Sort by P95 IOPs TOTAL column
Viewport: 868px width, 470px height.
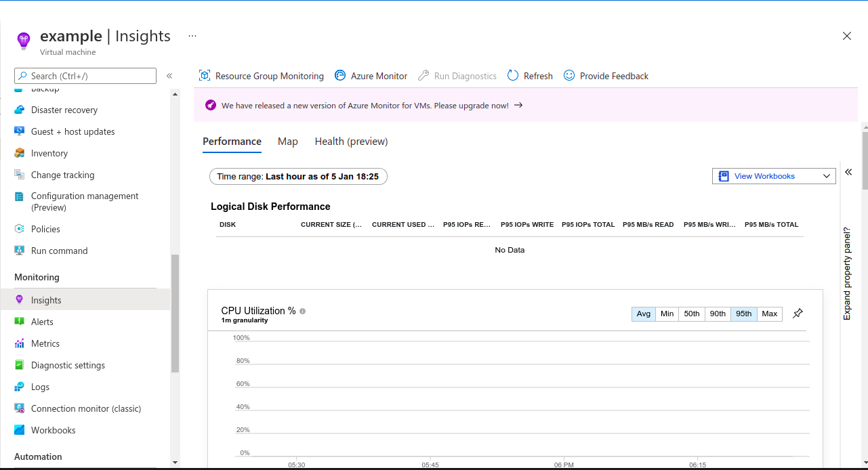588,224
